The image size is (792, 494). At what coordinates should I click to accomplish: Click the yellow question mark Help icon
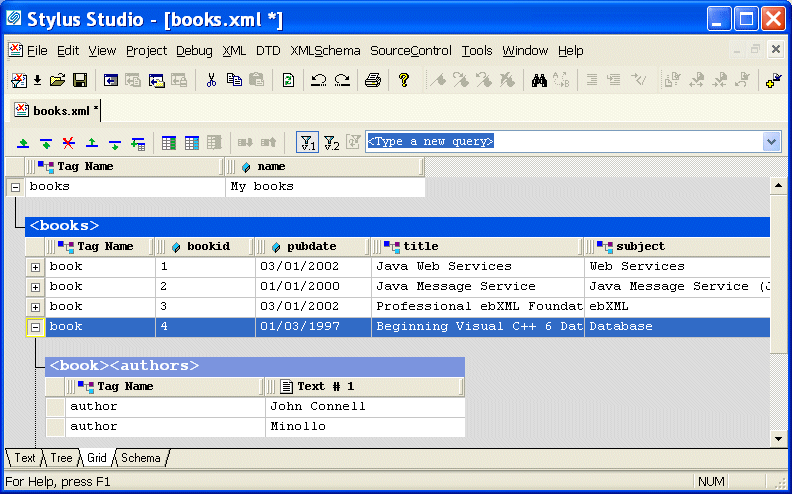click(404, 81)
